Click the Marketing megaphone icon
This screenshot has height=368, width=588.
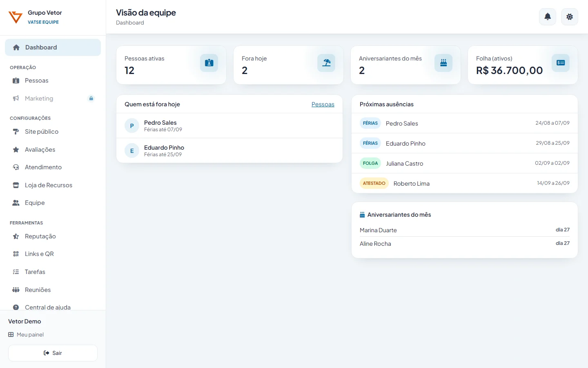[16, 99]
